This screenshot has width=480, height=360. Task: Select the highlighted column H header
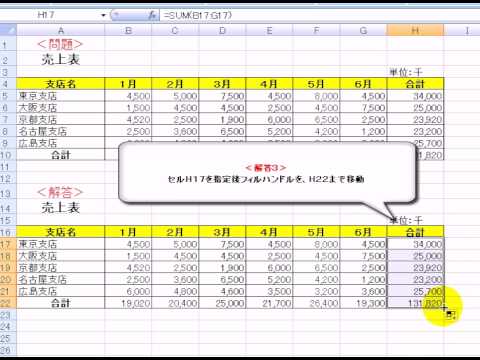pyautogui.click(x=415, y=31)
